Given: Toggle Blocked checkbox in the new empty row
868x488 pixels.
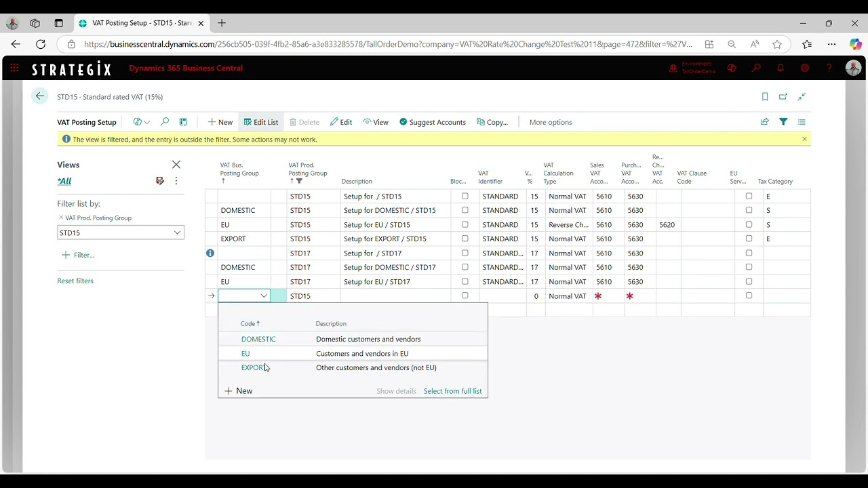Looking at the screenshot, I should [x=465, y=296].
